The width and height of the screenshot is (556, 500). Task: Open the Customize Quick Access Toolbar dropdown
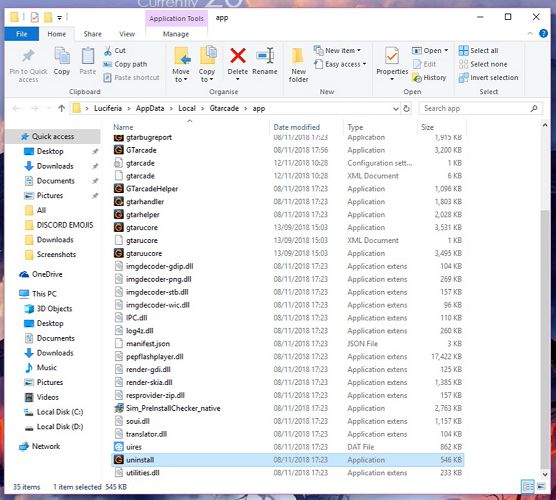(59, 17)
